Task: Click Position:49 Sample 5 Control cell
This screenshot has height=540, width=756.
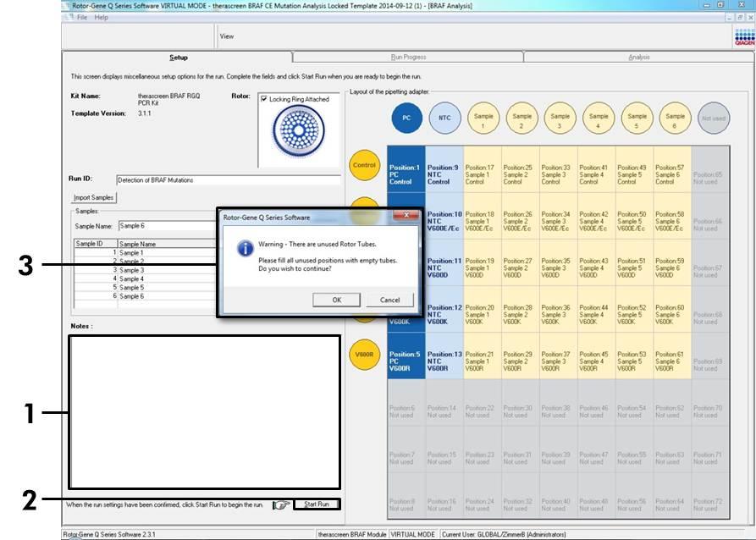Action: (x=634, y=169)
